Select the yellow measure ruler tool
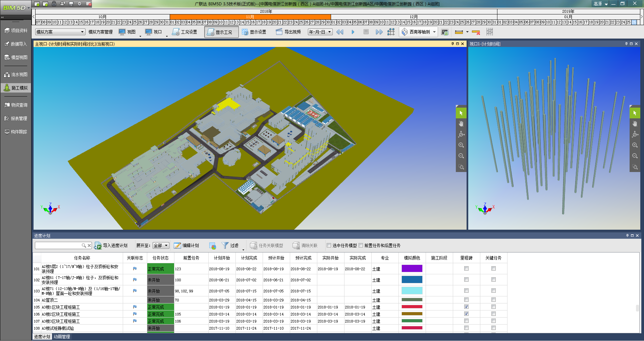 coord(459,32)
